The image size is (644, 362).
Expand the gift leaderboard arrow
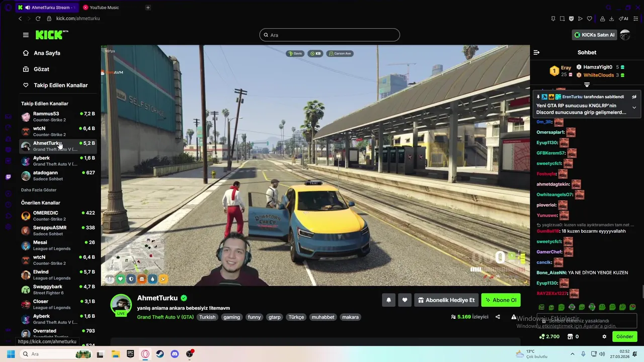587,84
